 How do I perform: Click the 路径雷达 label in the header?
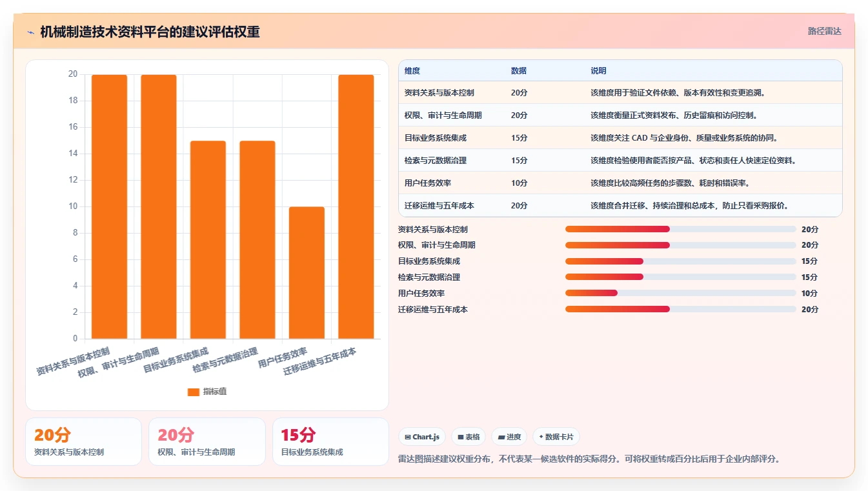(x=825, y=31)
